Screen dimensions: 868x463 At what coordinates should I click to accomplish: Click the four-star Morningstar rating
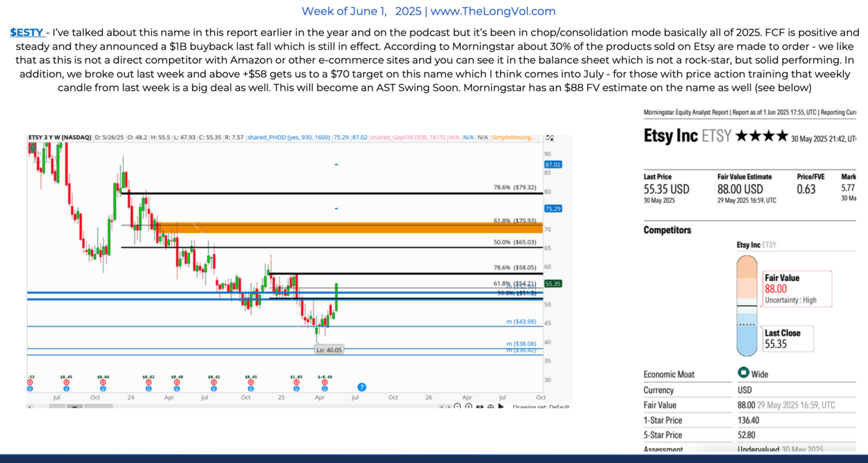coord(762,136)
